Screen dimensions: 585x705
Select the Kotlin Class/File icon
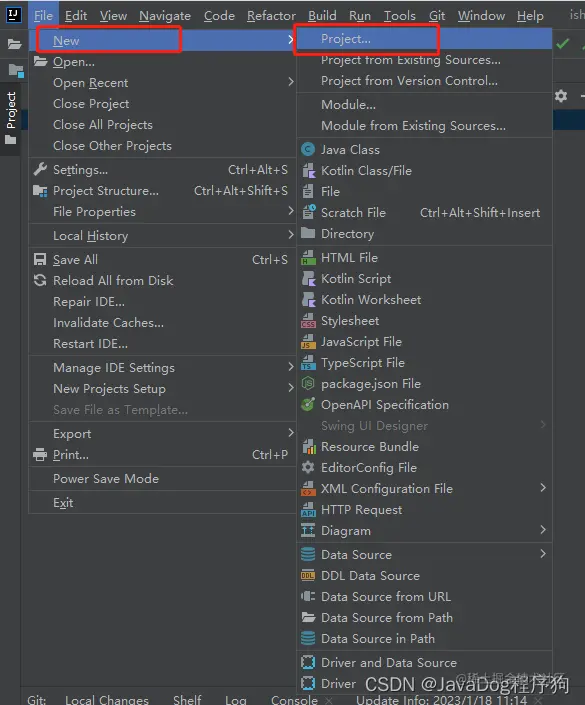[x=308, y=170]
